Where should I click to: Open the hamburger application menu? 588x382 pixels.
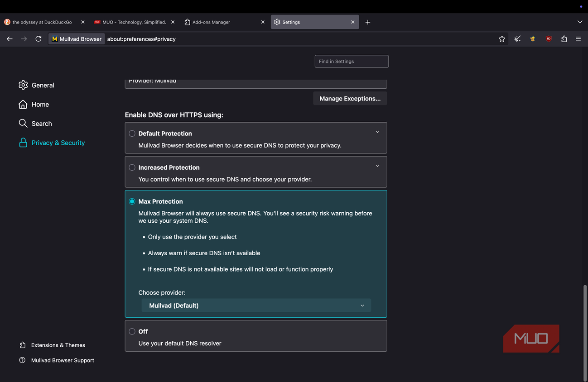pos(578,39)
